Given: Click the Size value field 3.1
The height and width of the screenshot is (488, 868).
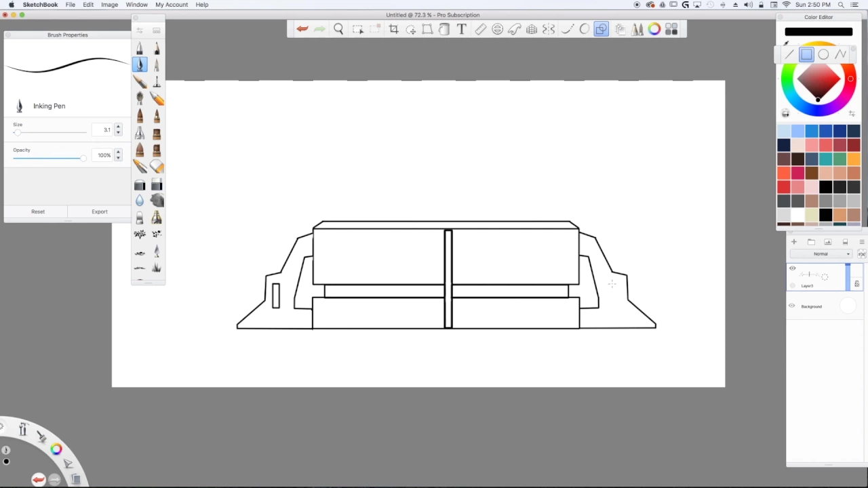Looking at the screenshot, I should [102, 129].
